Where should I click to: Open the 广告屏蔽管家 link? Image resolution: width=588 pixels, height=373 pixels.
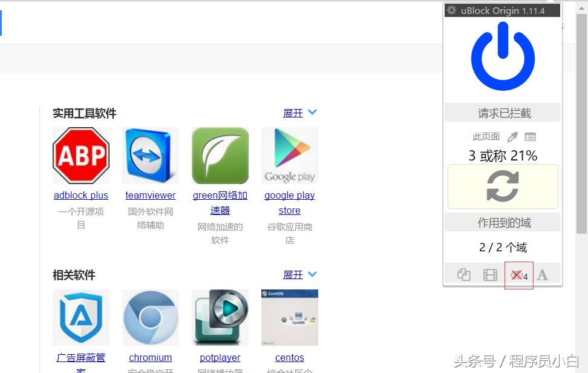click(81, 362)
